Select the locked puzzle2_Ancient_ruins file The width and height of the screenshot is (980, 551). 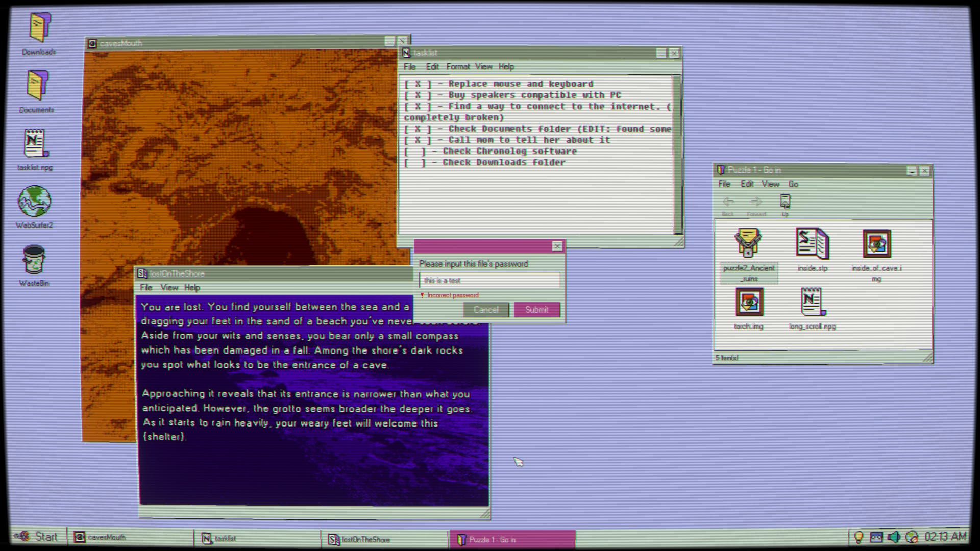pos(748,244)
